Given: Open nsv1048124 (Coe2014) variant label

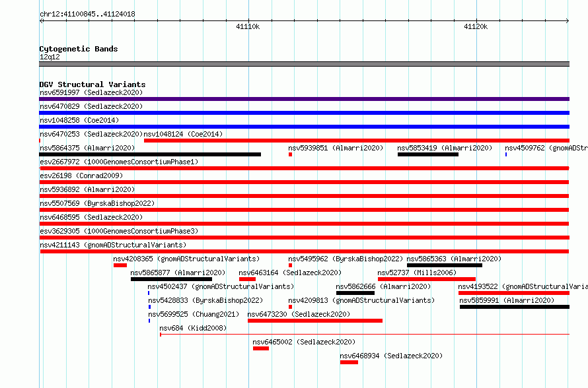Looking at the screenshot, I should click(184, 134).
